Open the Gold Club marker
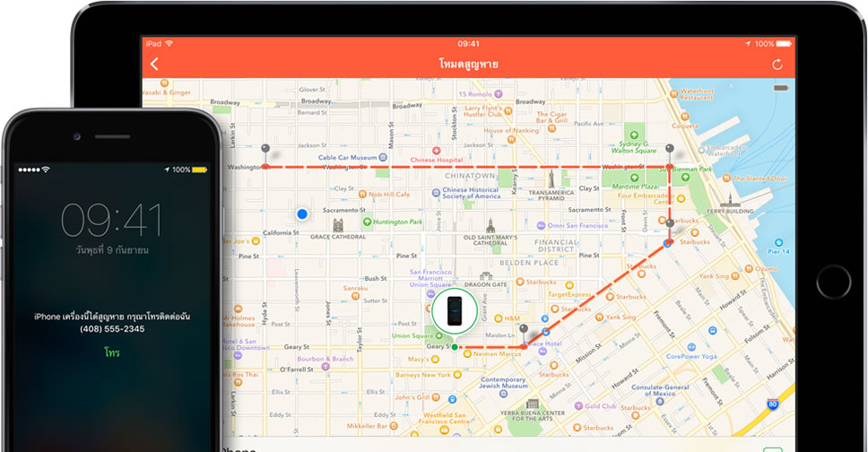This screenshot has width=868, height=452. 578,406
